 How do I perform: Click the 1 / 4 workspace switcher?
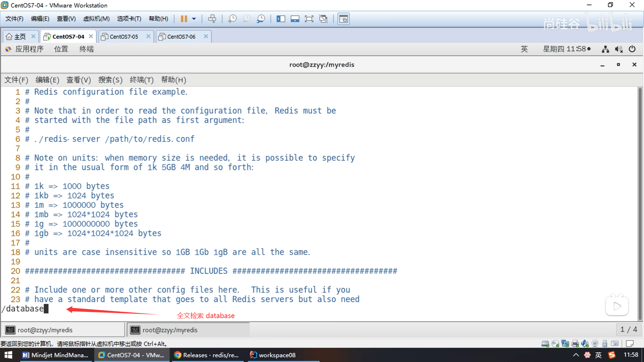(628, 329)
